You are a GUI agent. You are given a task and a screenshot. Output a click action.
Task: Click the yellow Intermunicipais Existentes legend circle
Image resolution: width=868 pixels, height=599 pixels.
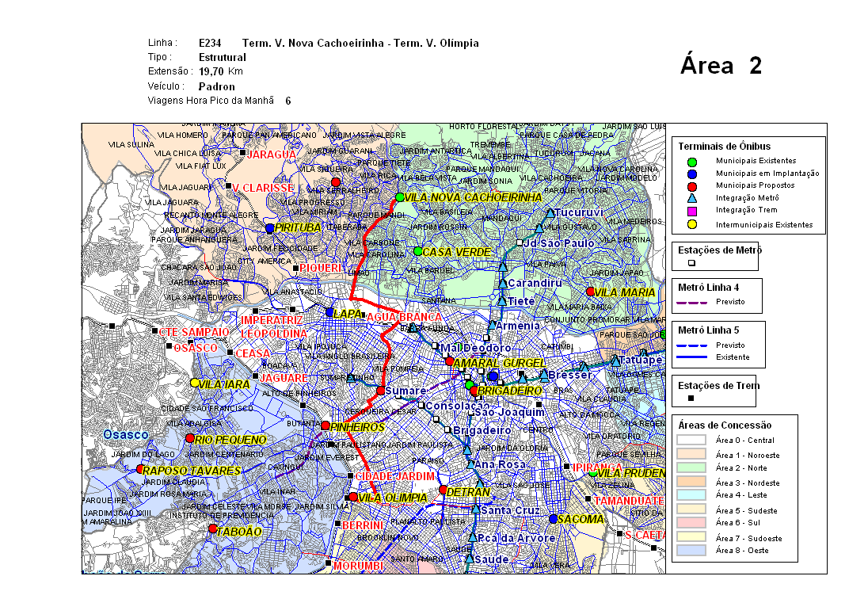pyautogui.click(x=692, y=224)
